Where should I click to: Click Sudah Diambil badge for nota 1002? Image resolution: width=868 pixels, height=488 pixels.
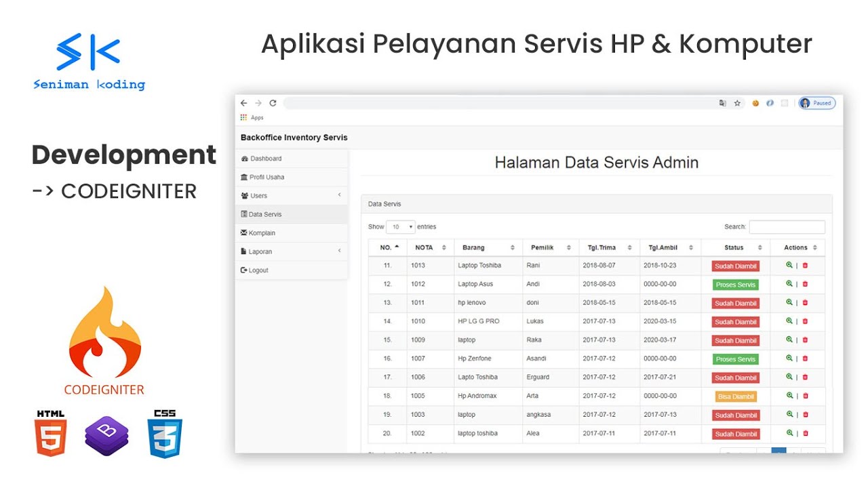pyautogui.click(x=736, y=434)
